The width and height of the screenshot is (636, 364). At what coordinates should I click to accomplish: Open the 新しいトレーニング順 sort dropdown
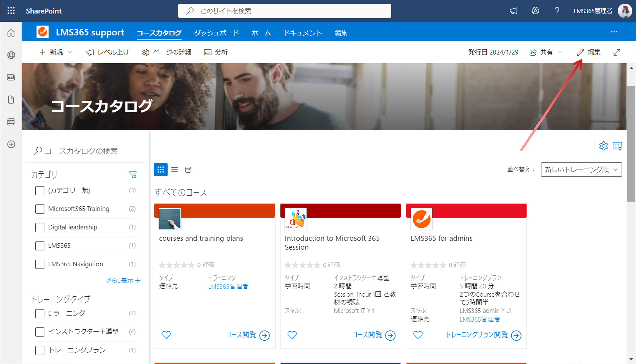(581, 170)
